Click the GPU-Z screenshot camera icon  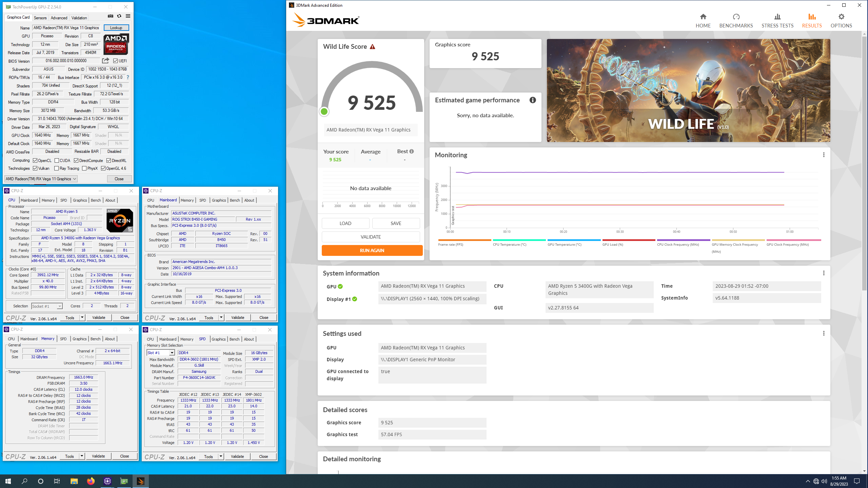[111, 16]
